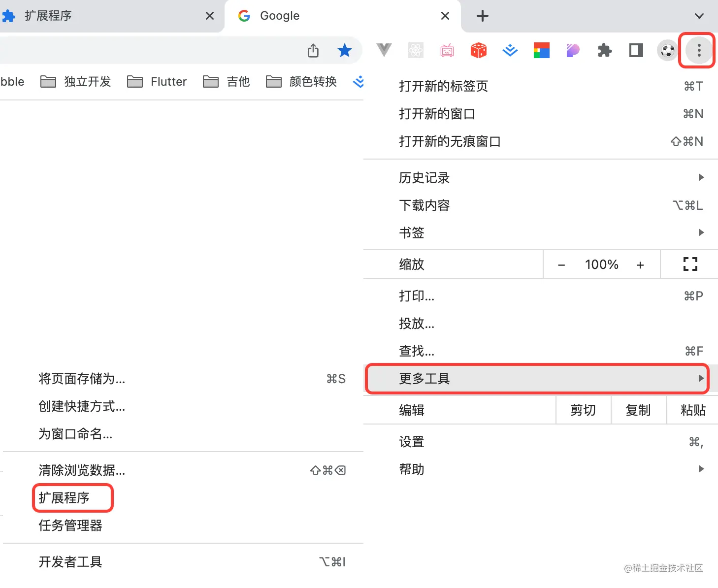Select 下载内容 menu item
Screen dimensions: 718x588
(x=541, y=205)
